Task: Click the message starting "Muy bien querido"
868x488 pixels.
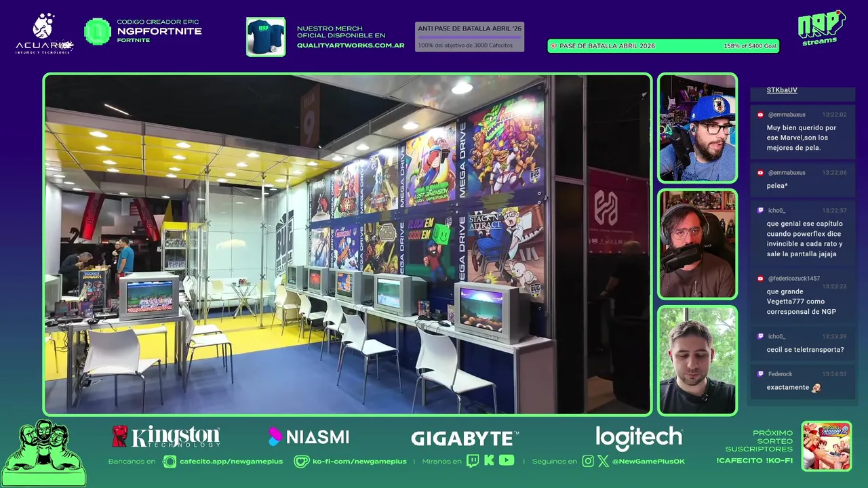Action: [x=802, y=138]
